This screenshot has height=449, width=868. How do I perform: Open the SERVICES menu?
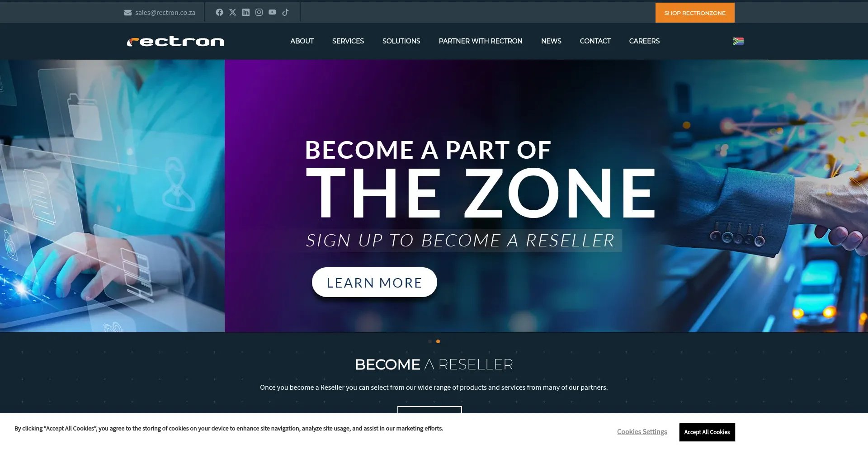click(x=348, y=41)
